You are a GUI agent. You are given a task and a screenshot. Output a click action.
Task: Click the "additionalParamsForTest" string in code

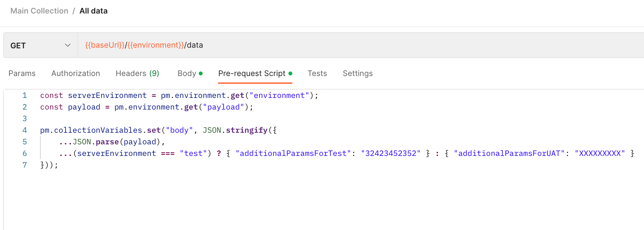tap(293, 154)
